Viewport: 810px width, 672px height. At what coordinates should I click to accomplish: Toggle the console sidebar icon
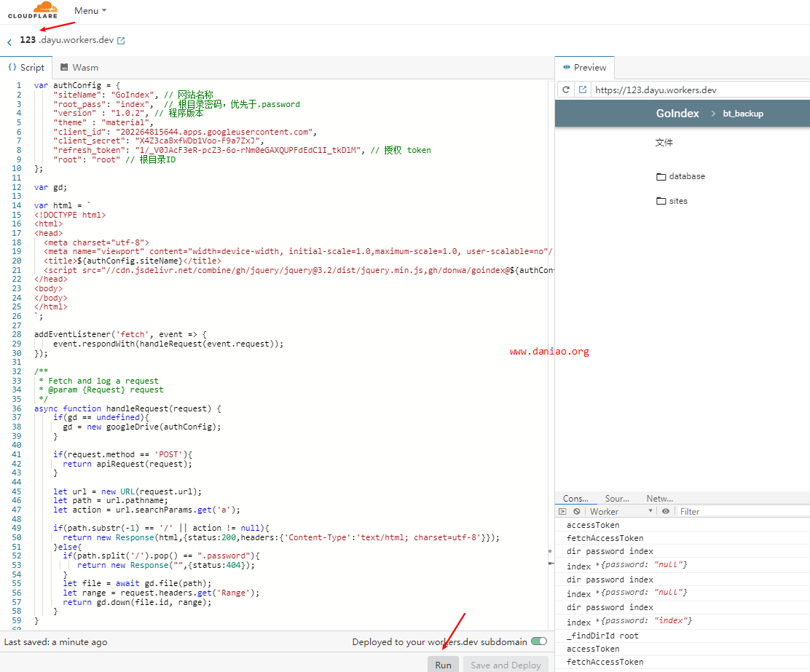click(x=562, y=511)
